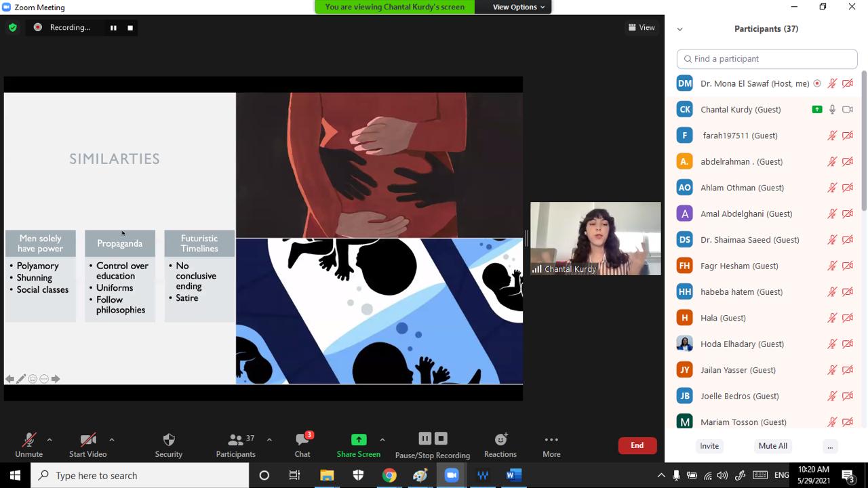Pause the recording from top-left indicator

click(x=113, y=28)
